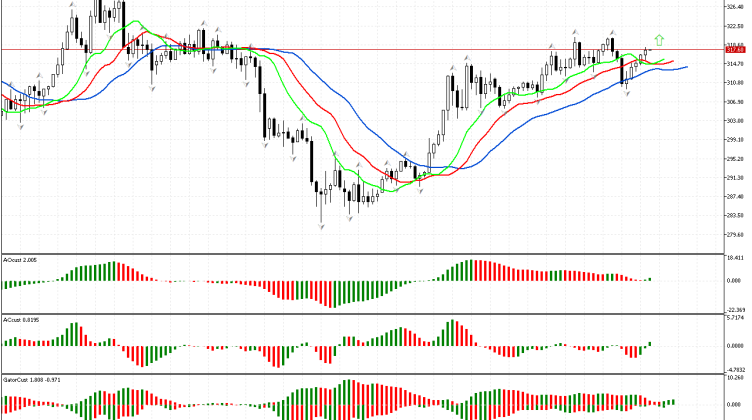
Task: Click the 303.00 level on price scale
Action: click(x=735, y=120)
